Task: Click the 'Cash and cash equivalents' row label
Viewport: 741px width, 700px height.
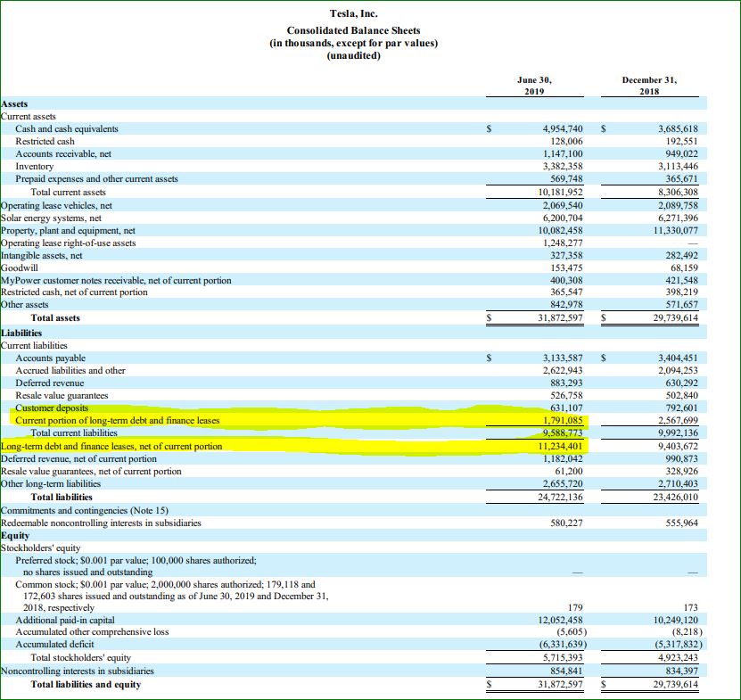Action: [x=67, y=128]
